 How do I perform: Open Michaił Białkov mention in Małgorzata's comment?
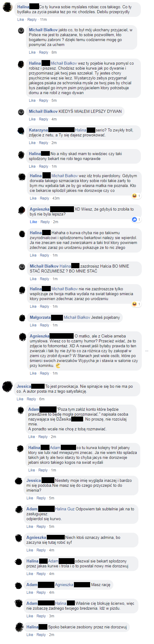77,317
